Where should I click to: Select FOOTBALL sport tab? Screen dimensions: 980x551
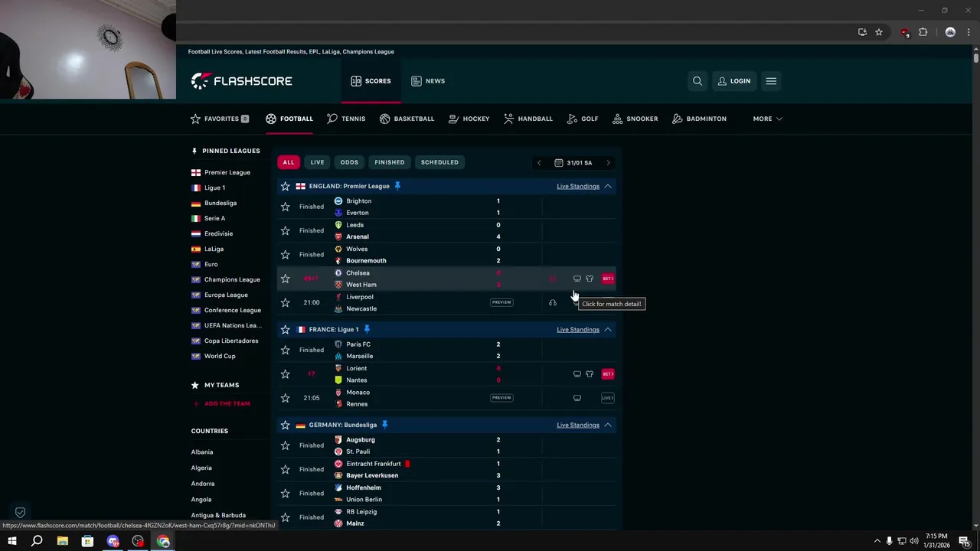click(x=289, y=119)
